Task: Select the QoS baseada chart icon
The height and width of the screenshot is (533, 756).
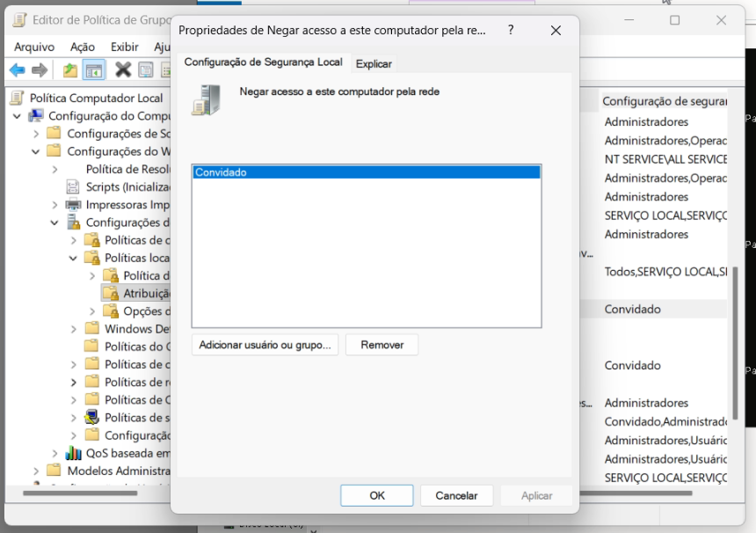Action: 73,453
